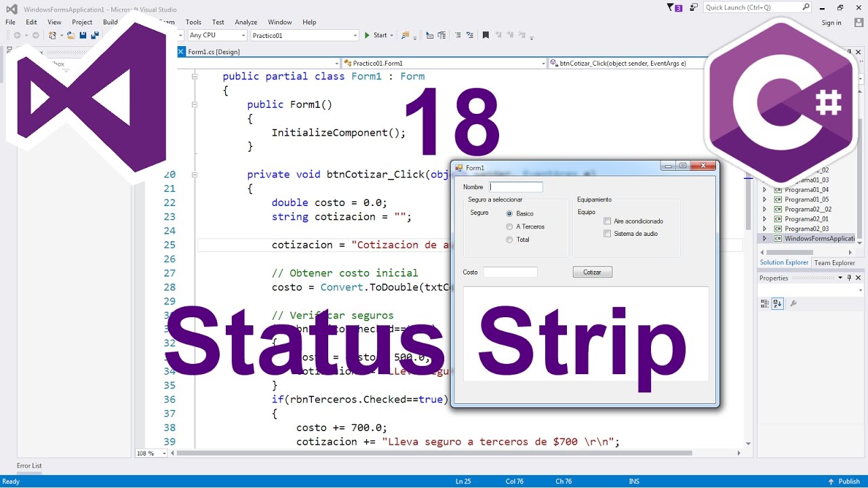Click the Cotizar button in Form1
Image resolution: width=868 pixels, height=488 pixels.
pos(593,272)
